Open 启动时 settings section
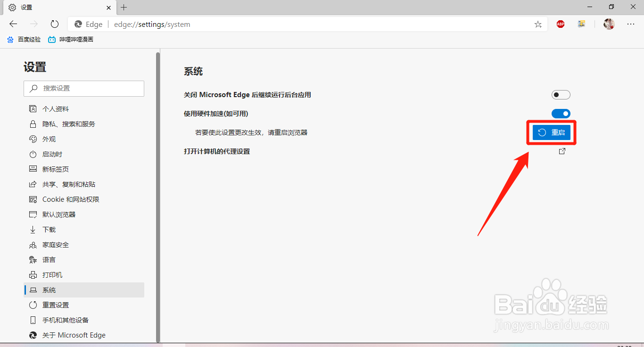The width and height of the screenshot is (644, 347). coord(84,154)
